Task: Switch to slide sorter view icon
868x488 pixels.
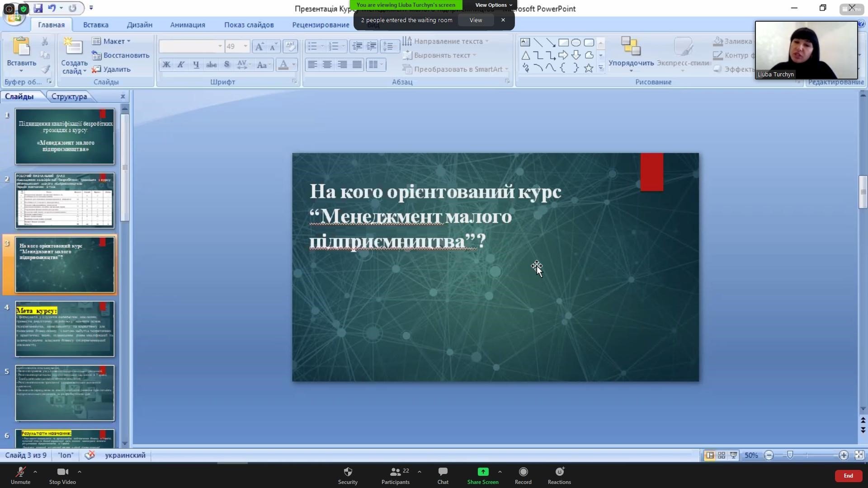Action: [722, 455]
